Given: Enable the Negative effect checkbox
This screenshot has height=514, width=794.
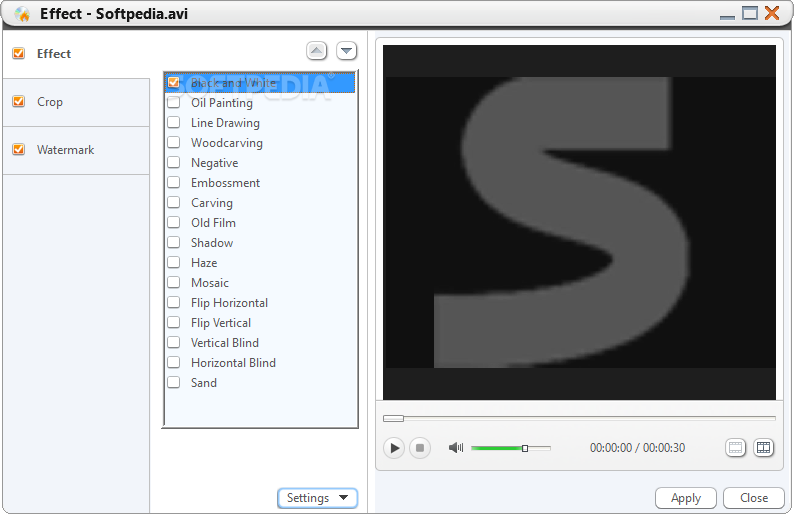Looking at the screenshot, I should point(174,163).
